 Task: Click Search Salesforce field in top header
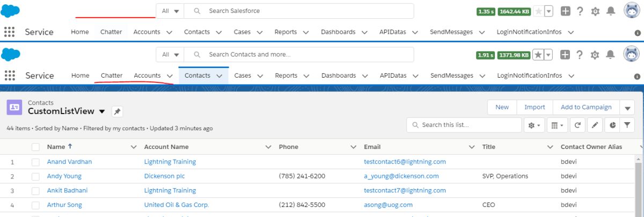pos(299,11)
